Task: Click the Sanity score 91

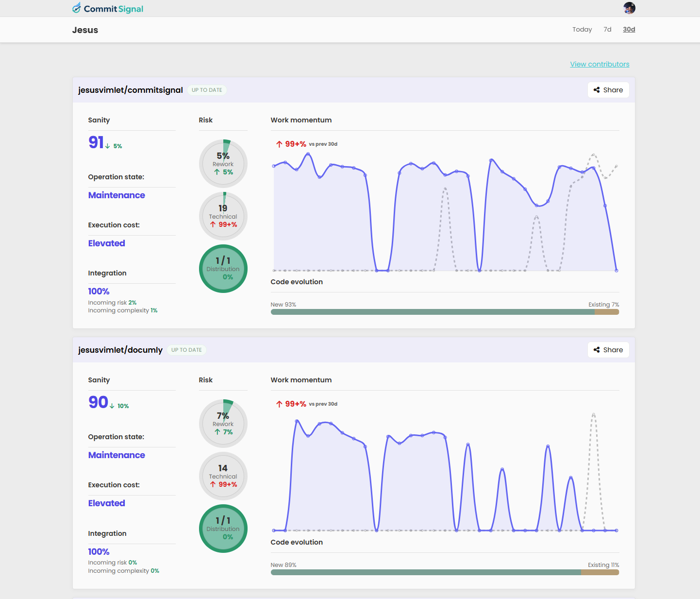Action: [x=96, y=142]
